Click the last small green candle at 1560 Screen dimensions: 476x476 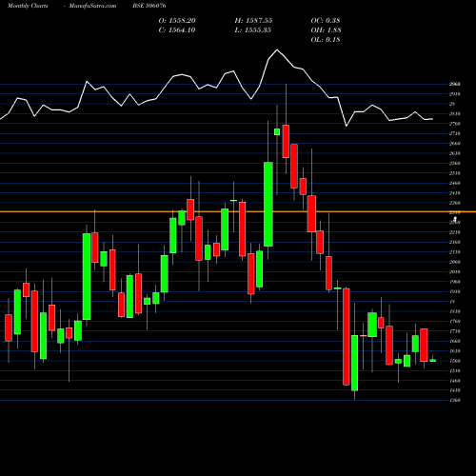click(x=433, y=361)
